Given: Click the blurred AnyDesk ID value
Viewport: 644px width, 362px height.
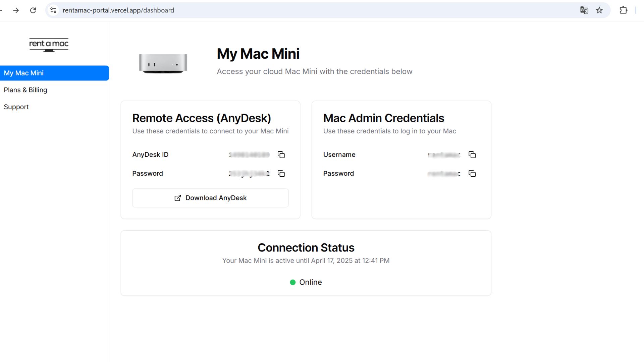Looking at the screenshot, I should [249, 155].
